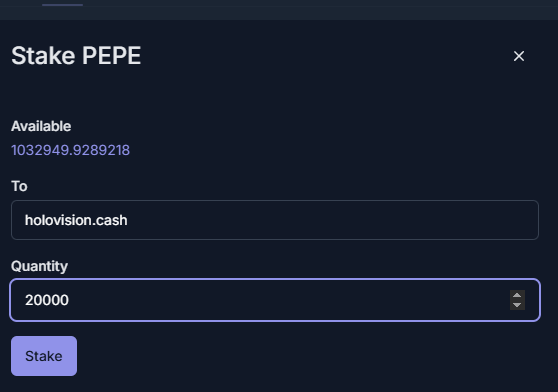Screen dimensions: 558x392
Task: Decrease Quantity with the down arrow
Action: 517,305
